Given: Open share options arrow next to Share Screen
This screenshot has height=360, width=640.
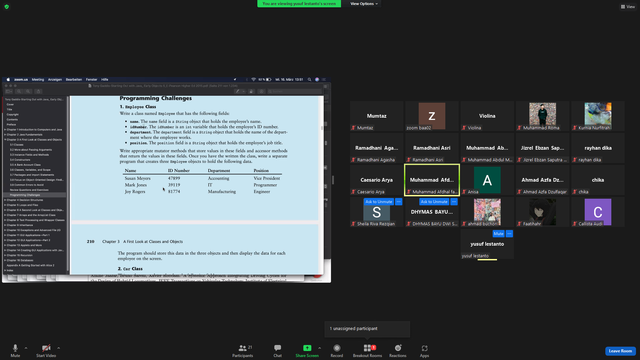Looking at the screenshot, I should tap(319, 348).
